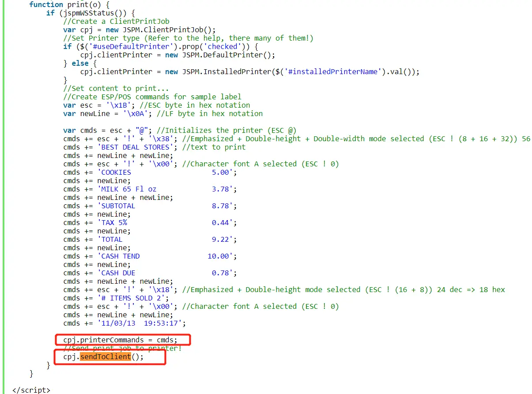The height and width of the screenshot is (394, 532).
Task: Click the 'TAX 5%' 0.44 line
Action: click(150, 222)
